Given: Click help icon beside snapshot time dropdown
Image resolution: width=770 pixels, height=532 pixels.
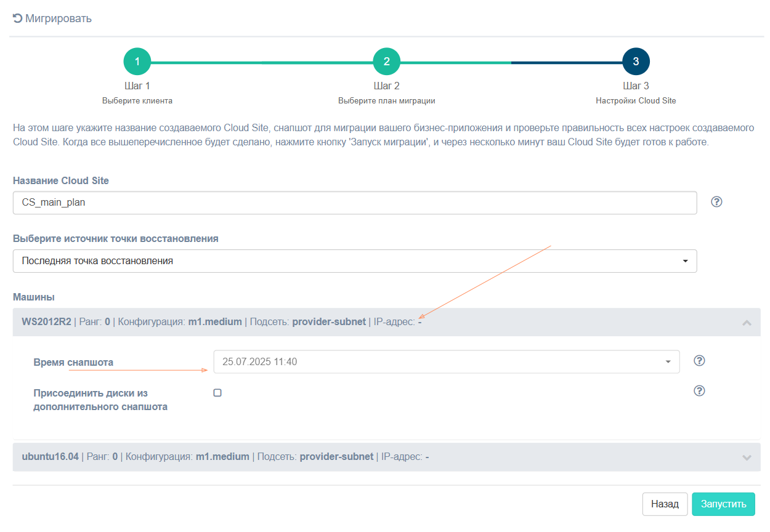Looking at the screenshot, I should pyautogui.click(x=699, y=361).
